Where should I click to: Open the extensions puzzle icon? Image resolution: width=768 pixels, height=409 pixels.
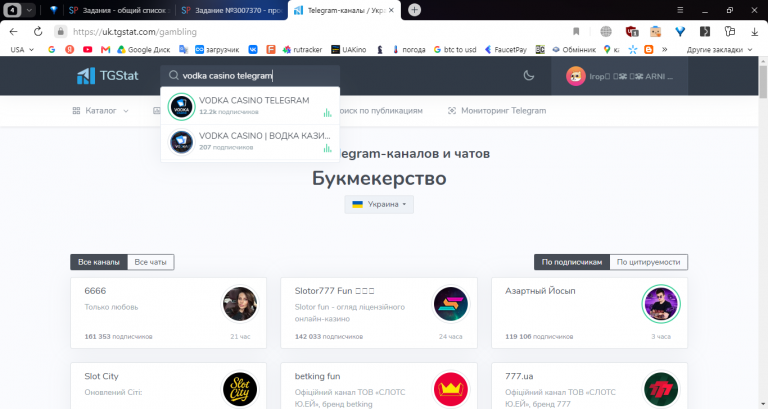pyautogui.click(x=730, y=31)
